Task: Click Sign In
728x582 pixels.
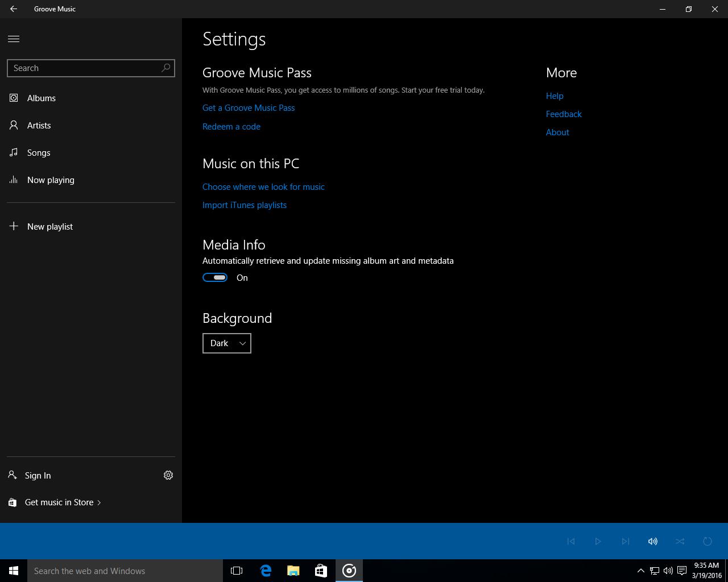Action: 38,475
